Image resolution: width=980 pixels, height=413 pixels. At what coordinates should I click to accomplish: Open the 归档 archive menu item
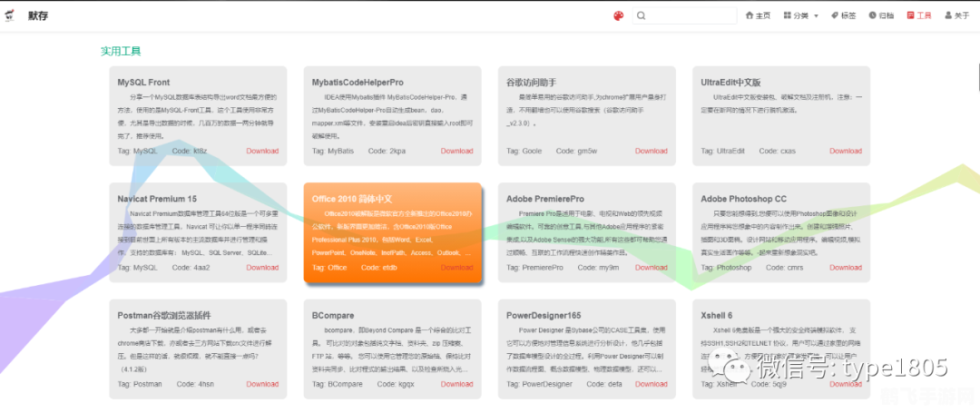click(x=881, y=15)
